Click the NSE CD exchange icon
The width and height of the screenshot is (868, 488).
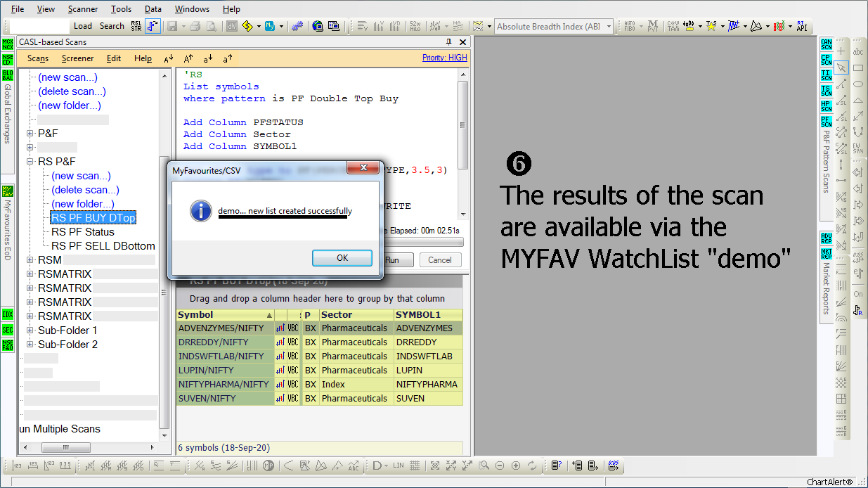[8, 60]
